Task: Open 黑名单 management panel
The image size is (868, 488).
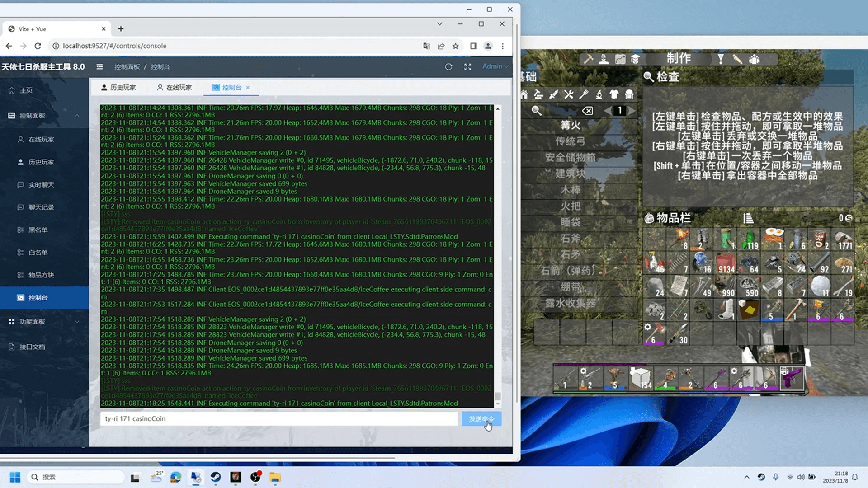Action: (39, 230)
